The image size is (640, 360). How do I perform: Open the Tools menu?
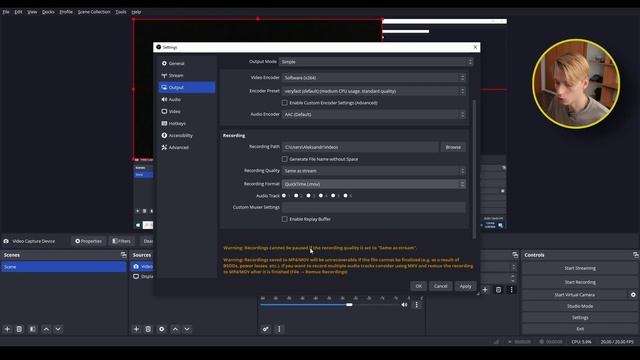[121, 12]
